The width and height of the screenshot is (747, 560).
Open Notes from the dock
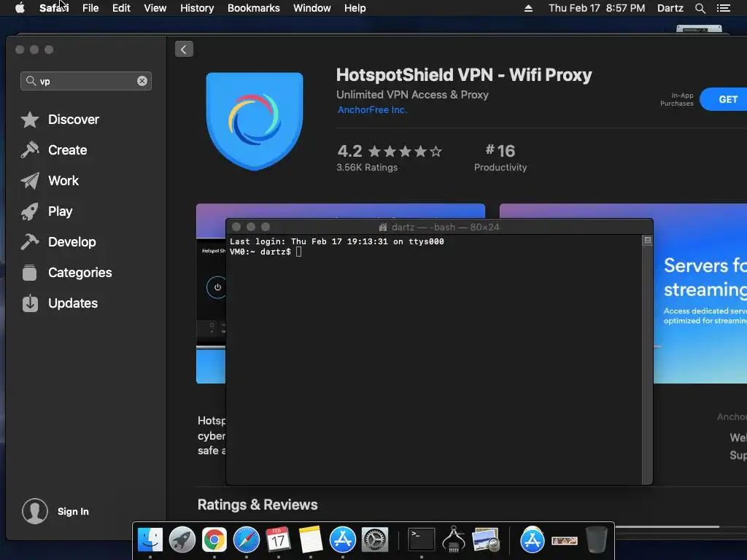coord(311,540)
